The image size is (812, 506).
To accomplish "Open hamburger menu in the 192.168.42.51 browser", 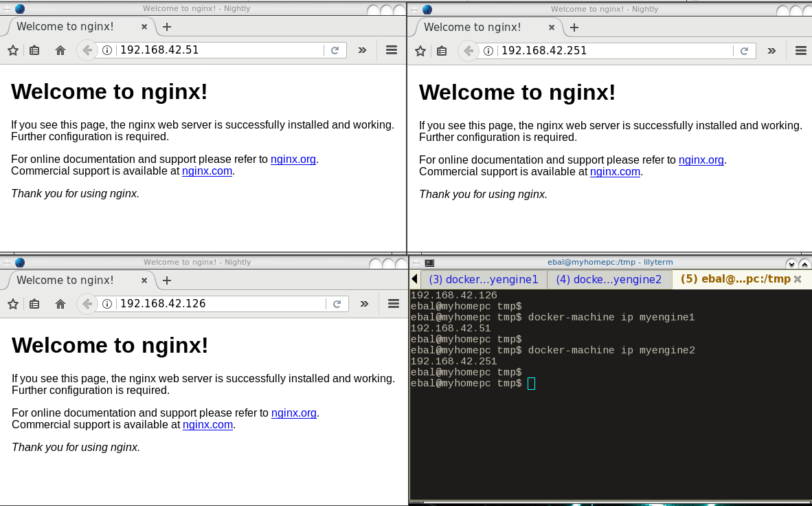I will 392,50.
